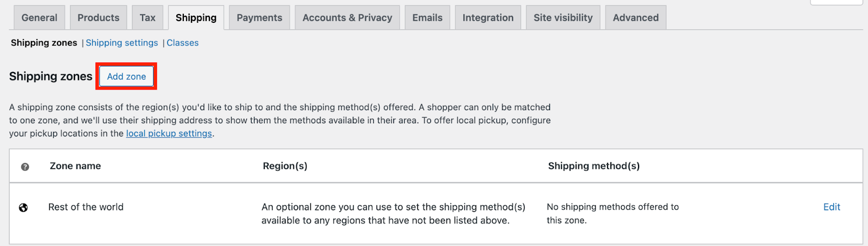Go to the Payments tab

(259, 18)
